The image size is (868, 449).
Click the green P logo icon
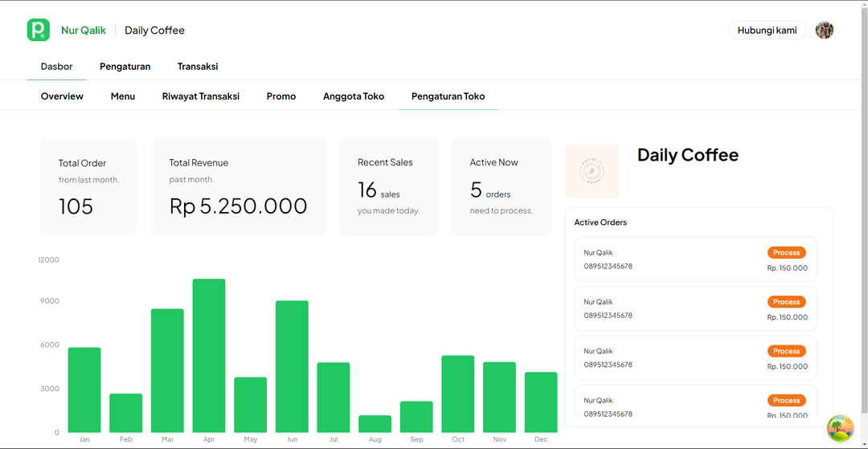38,30
